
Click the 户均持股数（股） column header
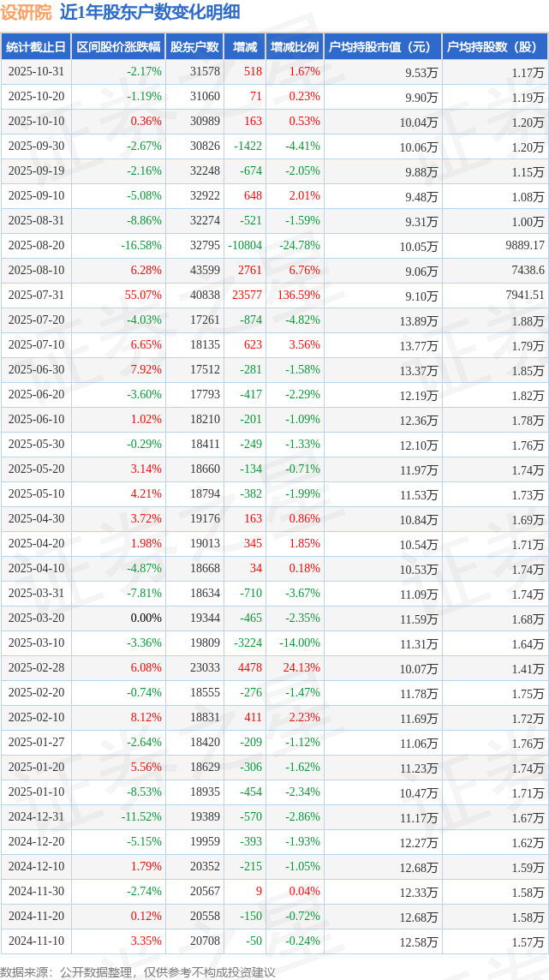click(496, 47)
